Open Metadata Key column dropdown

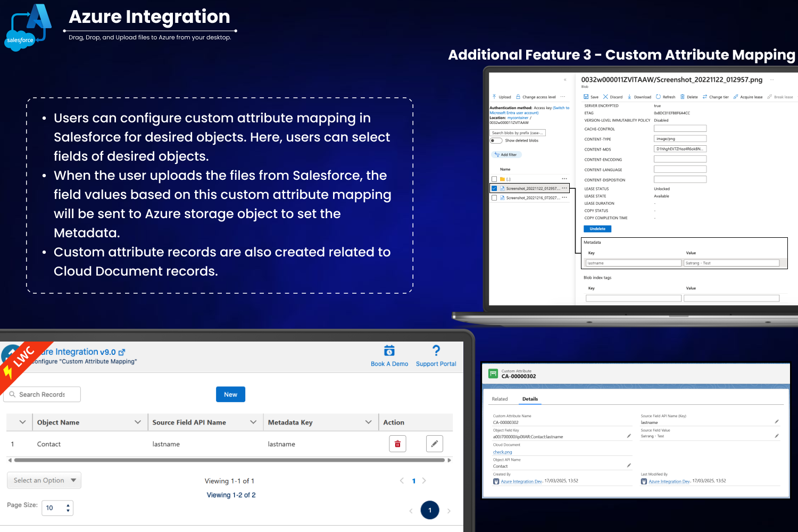point(368,422)
